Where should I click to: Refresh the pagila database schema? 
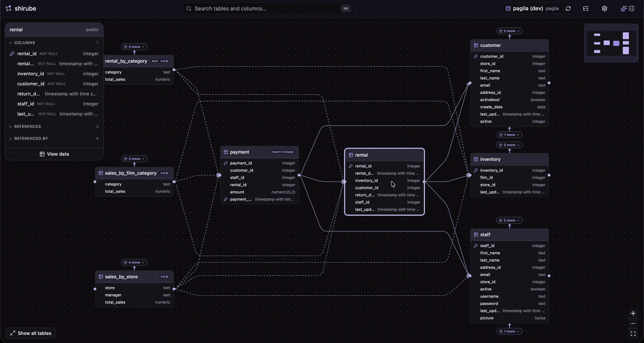point(568,8)
